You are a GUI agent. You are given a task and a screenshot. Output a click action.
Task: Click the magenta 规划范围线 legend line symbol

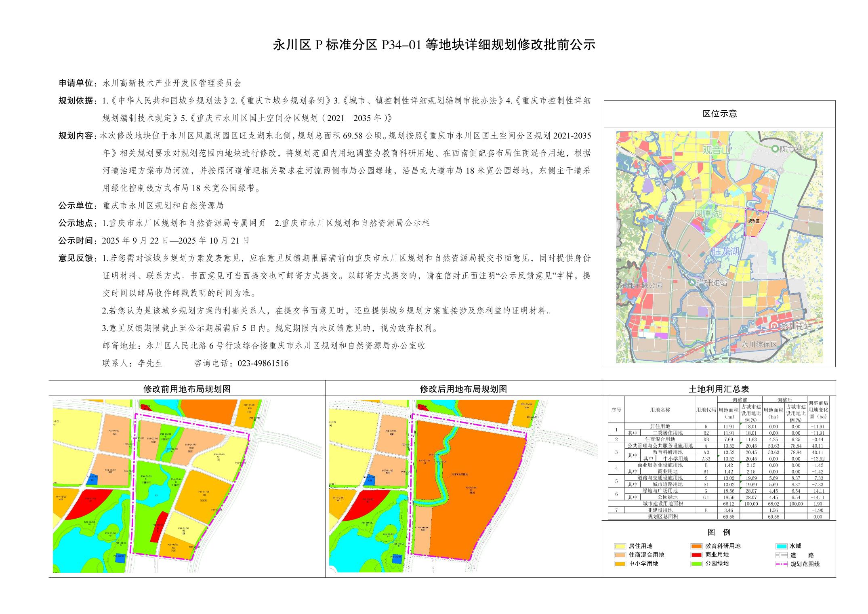tap(782, 564)
